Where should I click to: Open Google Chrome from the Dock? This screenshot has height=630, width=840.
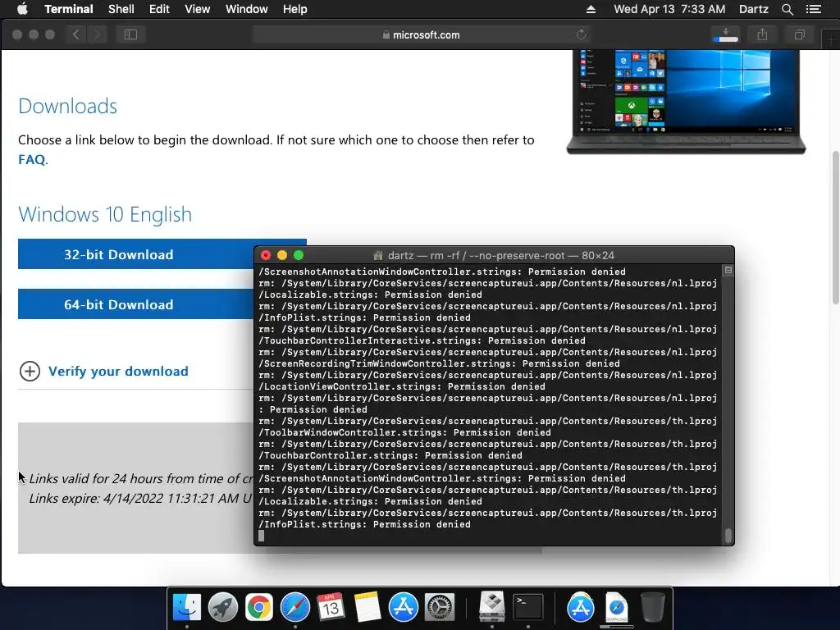(x=258, y=608)
